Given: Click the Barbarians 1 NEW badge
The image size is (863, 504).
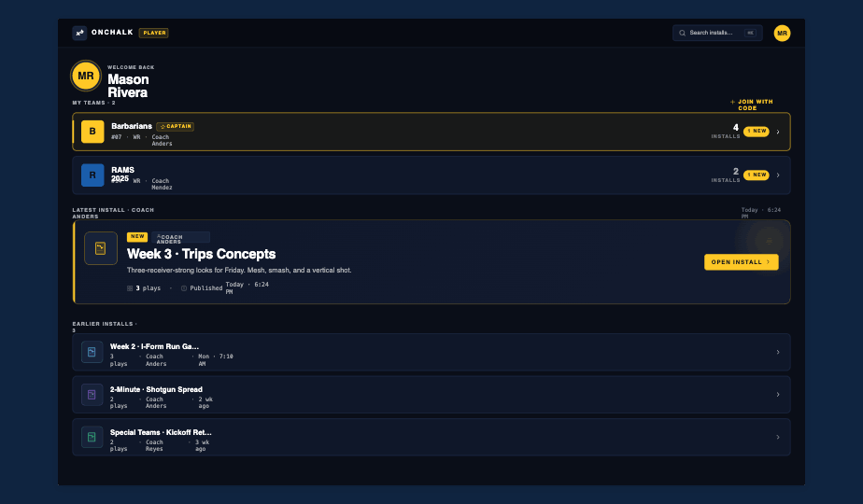Looking at the screenshot, I should coord(757,131).
